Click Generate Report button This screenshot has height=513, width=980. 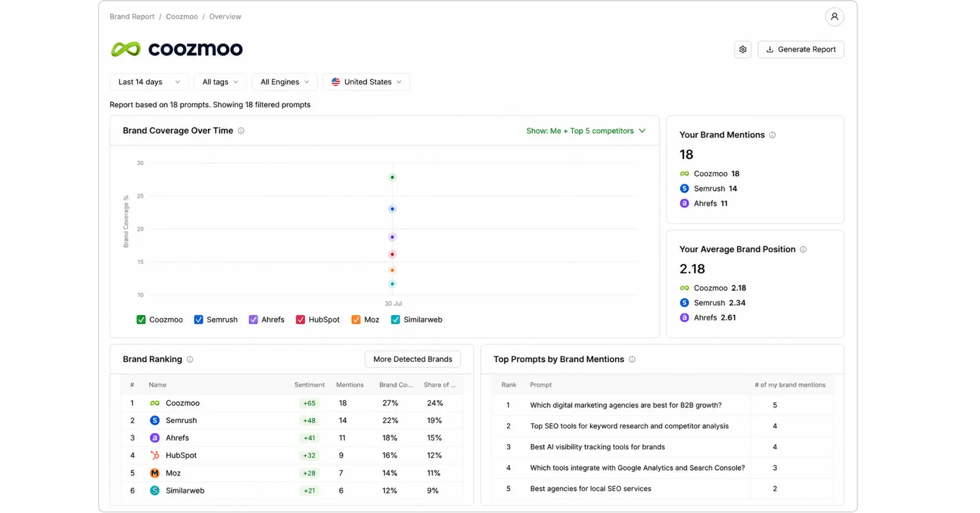(801, 49)
